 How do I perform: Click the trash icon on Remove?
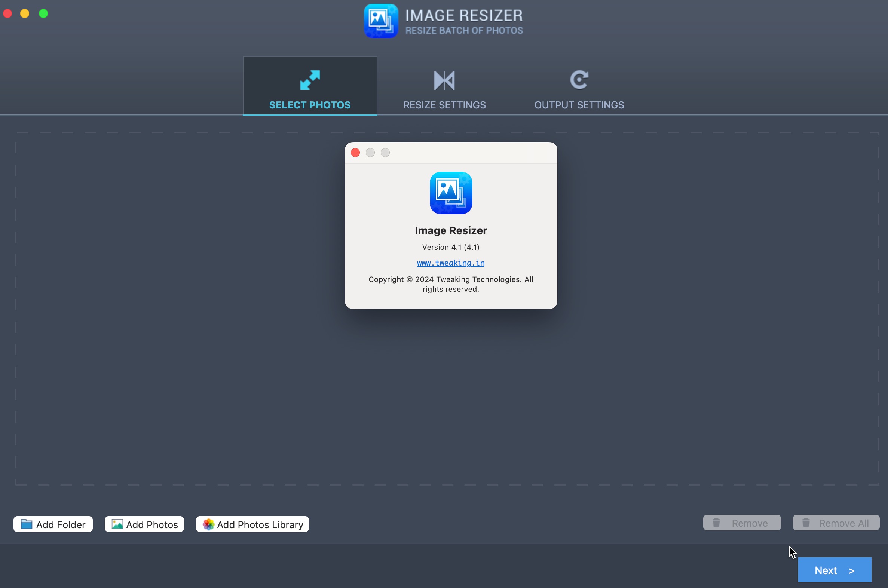716,523
